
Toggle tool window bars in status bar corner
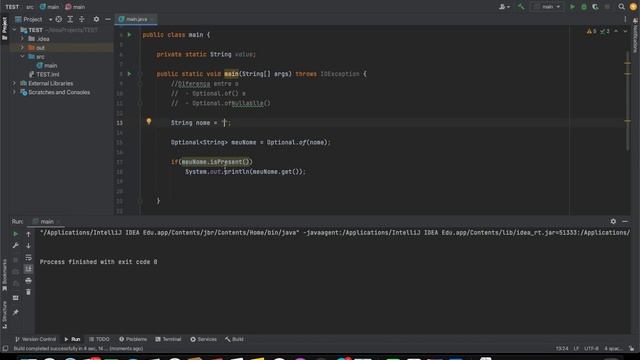[x=5, y=349]
